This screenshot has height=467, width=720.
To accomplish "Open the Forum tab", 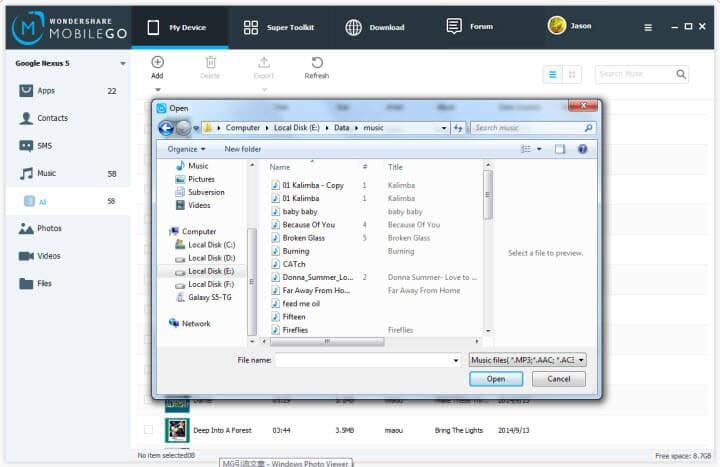I will (x=469, y=27).
